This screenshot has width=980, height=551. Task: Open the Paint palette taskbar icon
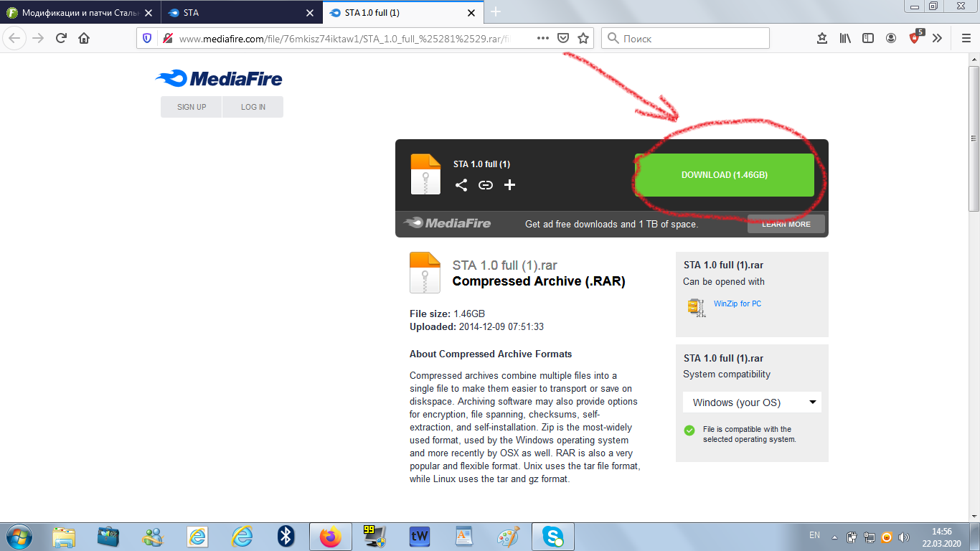pyautogui.click(x=508, y=537)
